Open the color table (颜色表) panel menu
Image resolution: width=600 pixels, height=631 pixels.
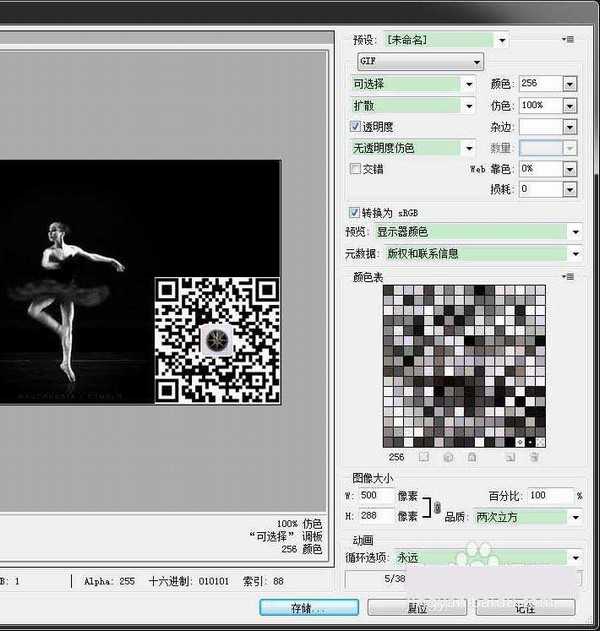(x=570, y=276)
